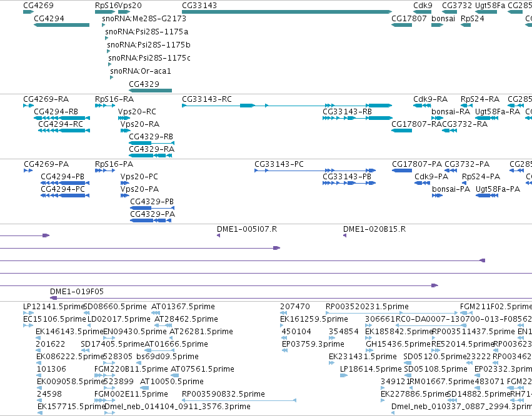
Task: Select transcript CG33143-RB
Action: [358, 118]
